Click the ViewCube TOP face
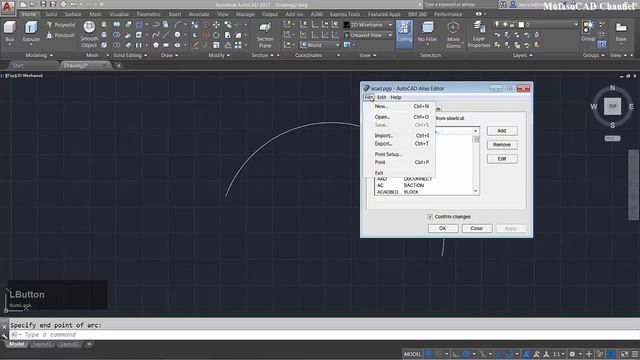The height and width of the screenshot is (360, 640). point(612,106)
